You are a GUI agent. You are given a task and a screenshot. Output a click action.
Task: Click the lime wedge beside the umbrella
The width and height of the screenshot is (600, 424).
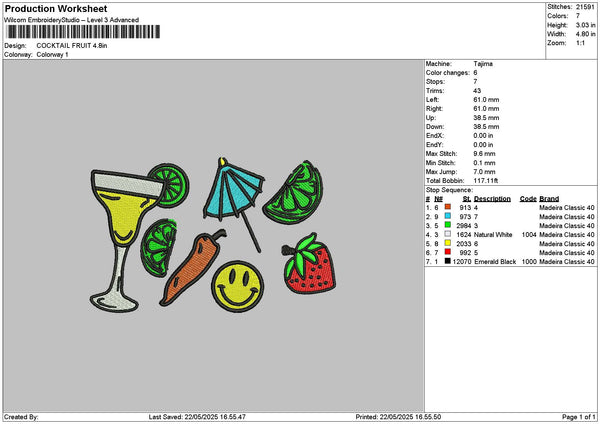pos(294,194)
